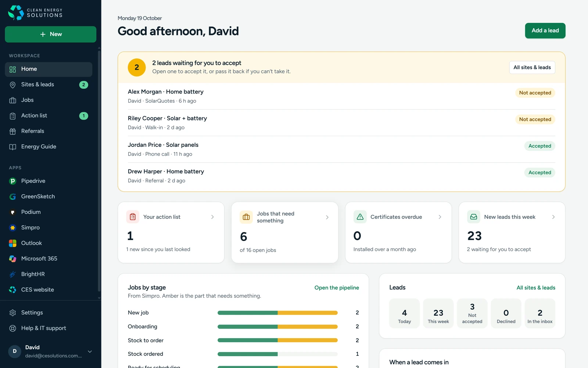The image size is (588, 368).
Task: Open Your action list card chevron
Action: pyautogui.click(x=212, y=217)
